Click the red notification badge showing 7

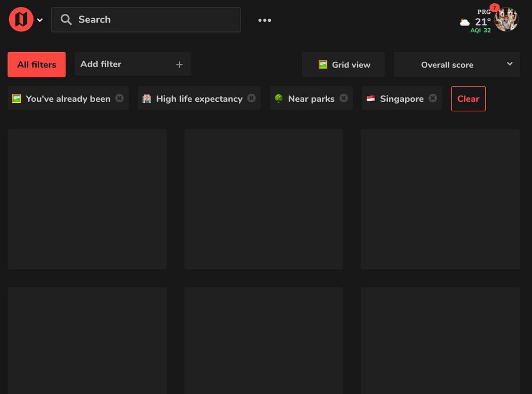[x=495, y=8]
